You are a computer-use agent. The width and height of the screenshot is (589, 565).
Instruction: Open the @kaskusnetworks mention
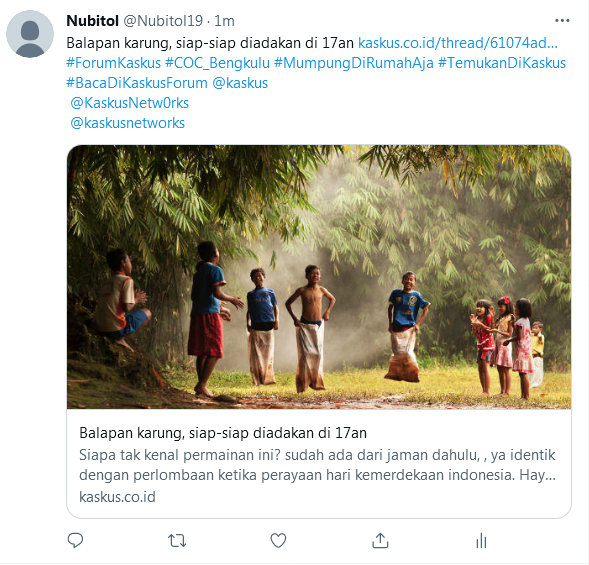128,123
